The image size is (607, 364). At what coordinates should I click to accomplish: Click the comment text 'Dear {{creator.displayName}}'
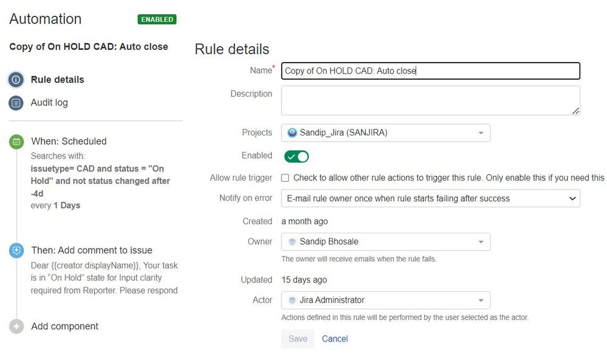pos(85,266)
